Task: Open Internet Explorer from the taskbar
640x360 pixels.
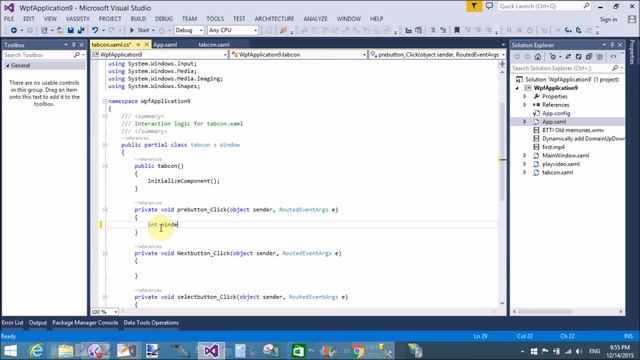Action: coord(36,351)
